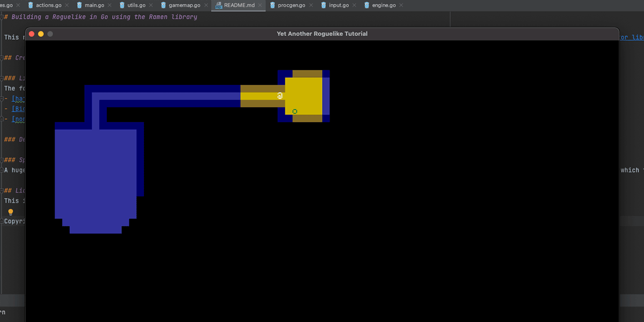Click the lightbulb intention icon near the Copyright line
The image size is (644, 322).
(10, 212)
